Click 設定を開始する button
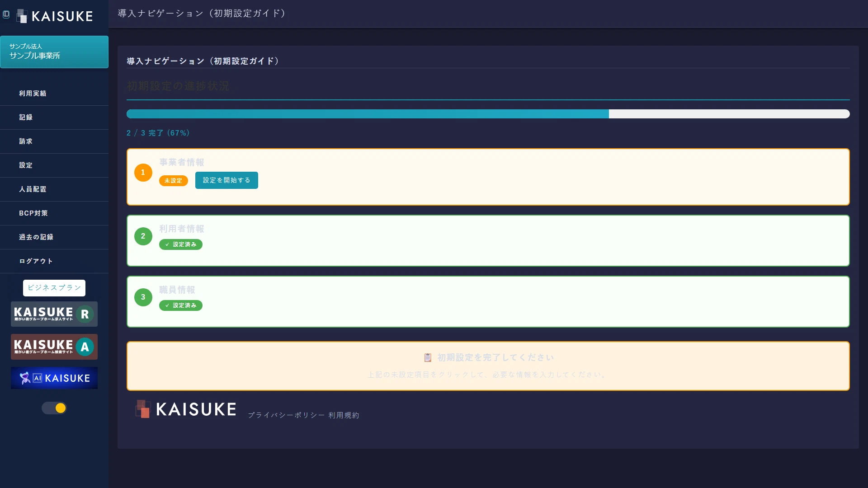The height and width of the screenshot is (488, 868). click(226, 180)
